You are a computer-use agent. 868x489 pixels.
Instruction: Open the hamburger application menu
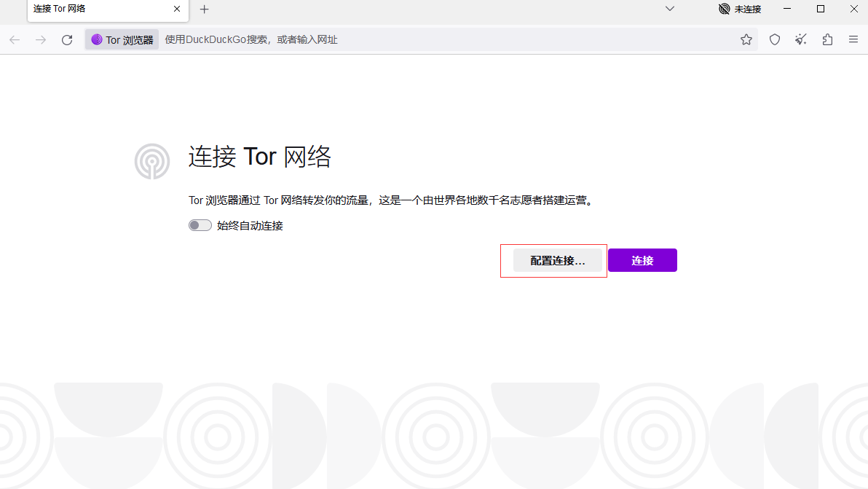tap(853, 40)
